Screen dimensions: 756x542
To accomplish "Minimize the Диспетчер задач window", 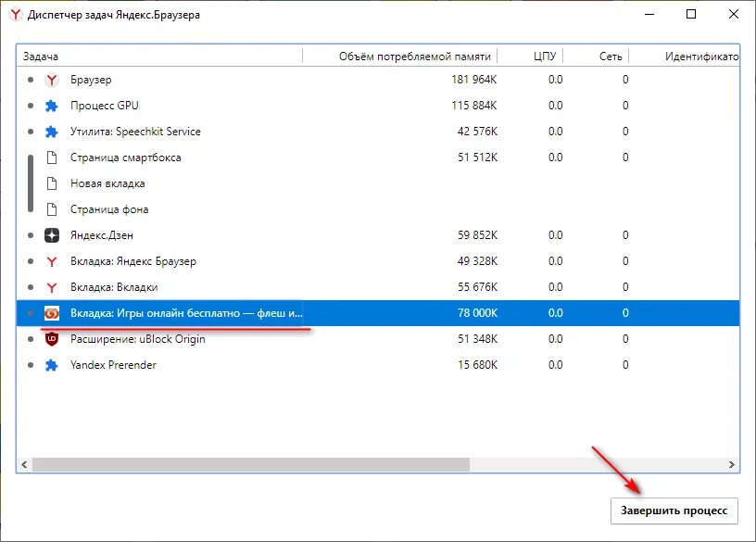I will pyautogui.click(x=649, y=15).
